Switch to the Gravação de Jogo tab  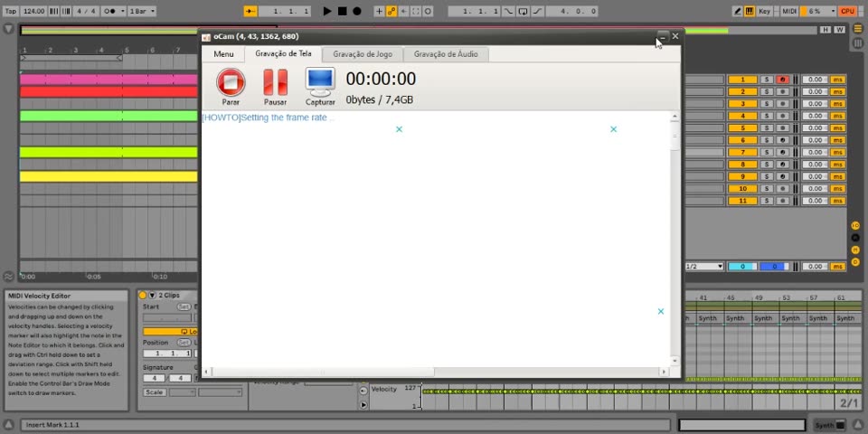362,54
